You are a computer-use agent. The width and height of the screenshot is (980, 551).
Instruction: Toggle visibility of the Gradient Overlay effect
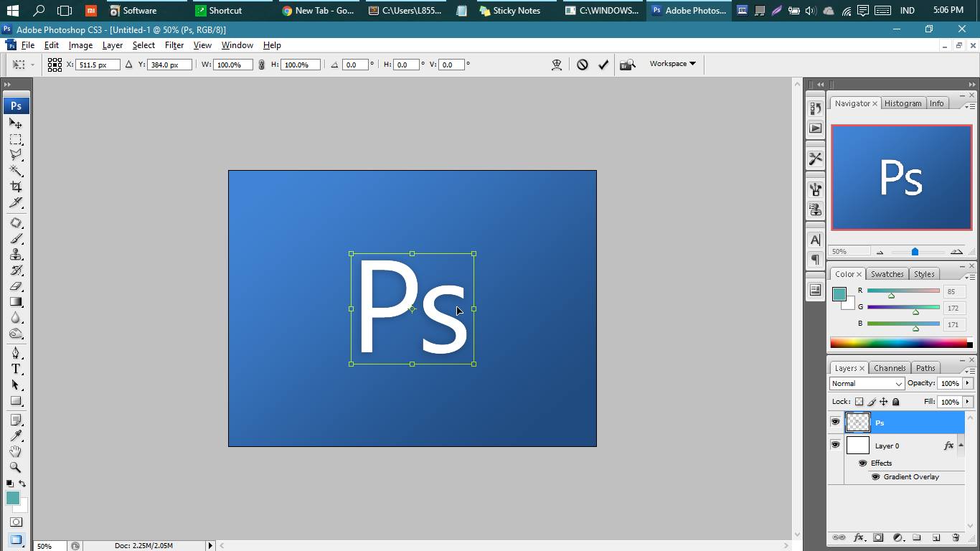tap(877, 476)
